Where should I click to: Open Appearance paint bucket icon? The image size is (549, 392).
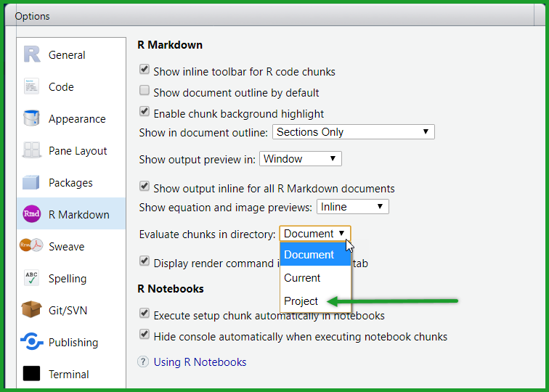[32, 119]
